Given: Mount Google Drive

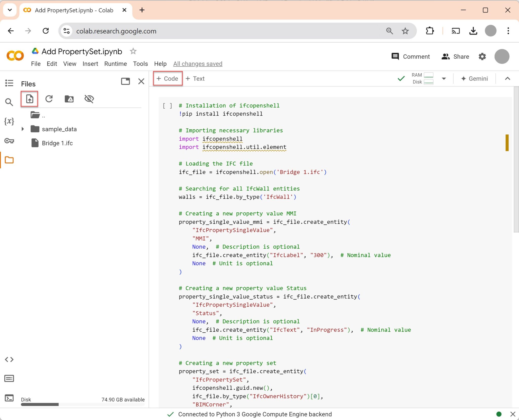Looking at the screenshot, I should click(69, 99).
